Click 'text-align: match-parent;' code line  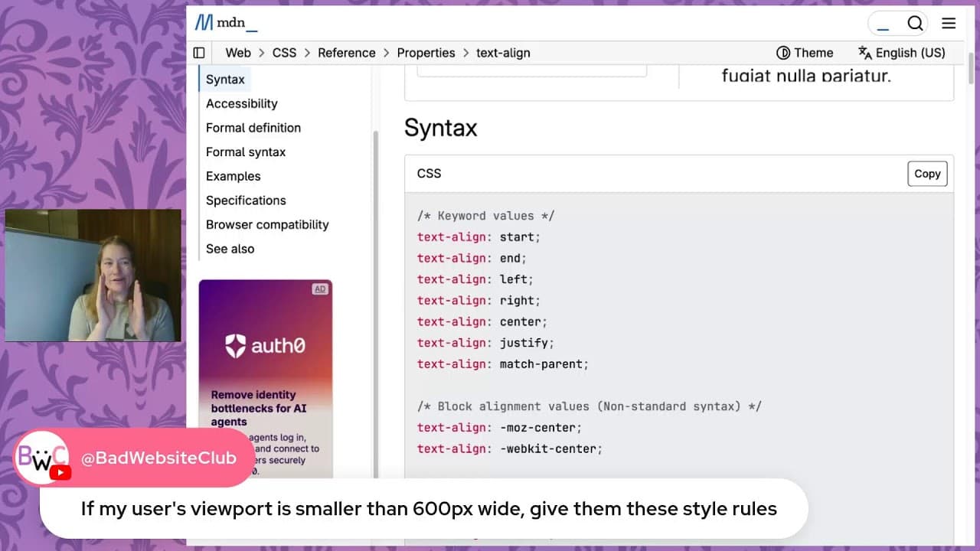(503, 364)
